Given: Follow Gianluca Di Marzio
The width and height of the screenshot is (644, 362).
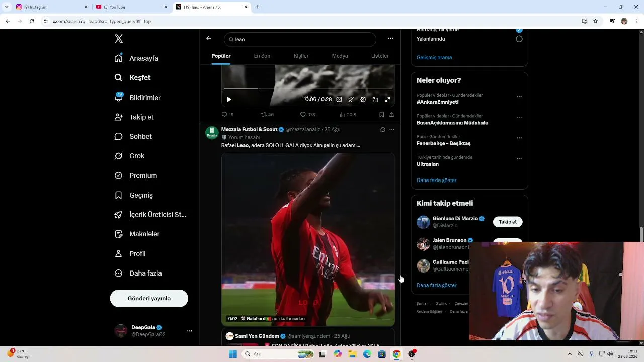Looking at the screenshot, I should [x=508, y=222].
